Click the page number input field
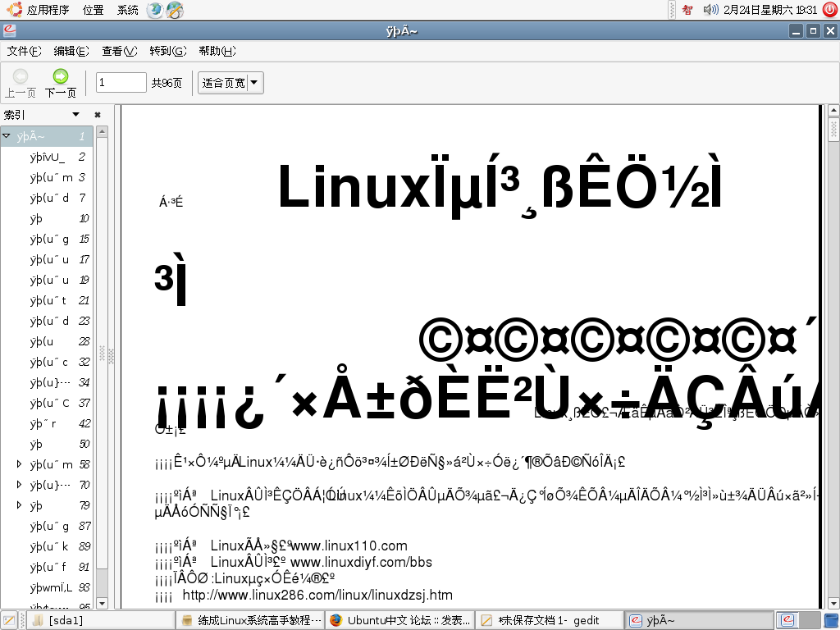Image resolution: width=840 pixels, height=630 pixels. click(121, 83)
